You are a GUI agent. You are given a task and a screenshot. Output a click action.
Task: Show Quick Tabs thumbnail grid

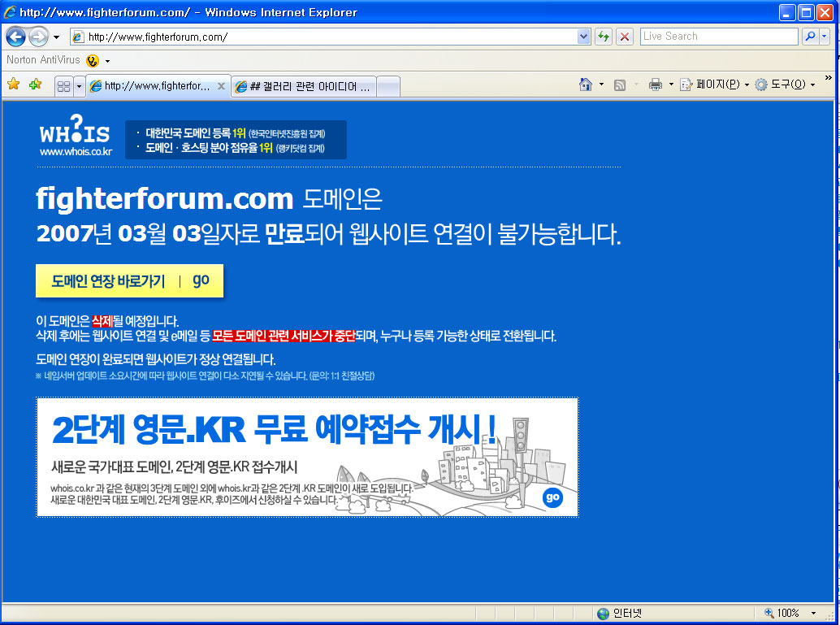point(63,86)
